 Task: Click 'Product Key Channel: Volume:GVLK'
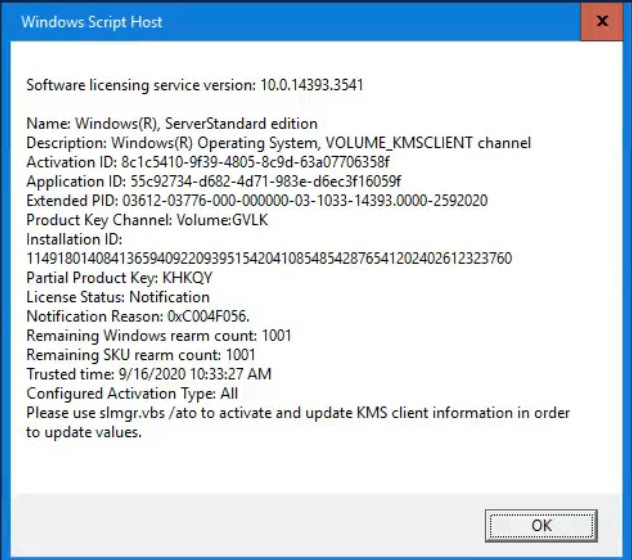(147, 220)
